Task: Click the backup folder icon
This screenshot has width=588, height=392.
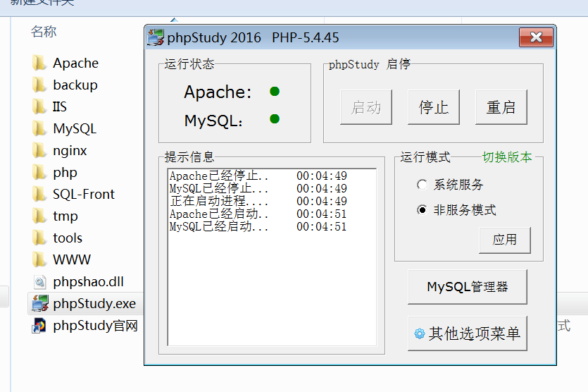Action: (39, 85)
